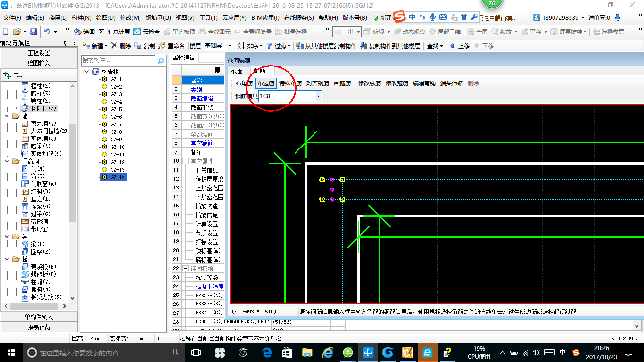Open the 过滤 filter dropdown
The height and width of the screenshot is (362, 644).
point(278,46)
